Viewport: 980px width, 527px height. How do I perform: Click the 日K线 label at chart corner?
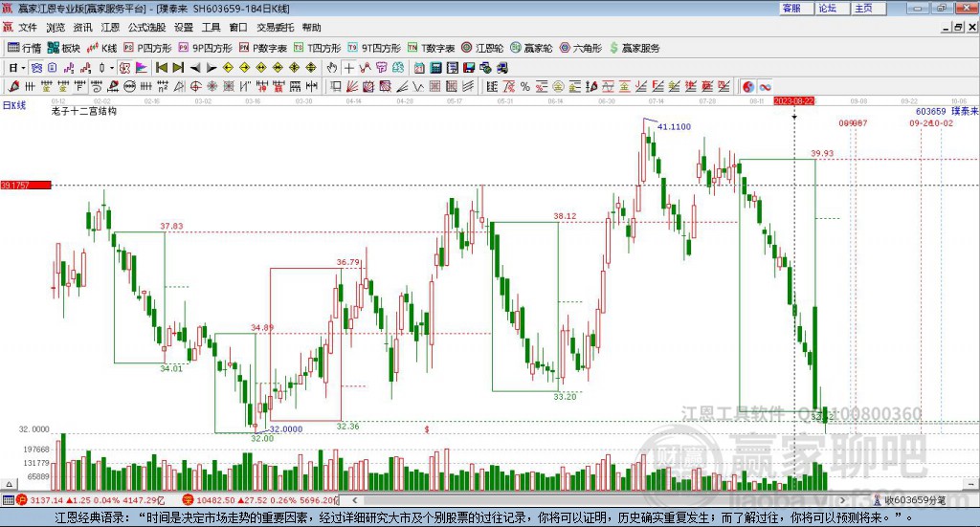[14, 105]
